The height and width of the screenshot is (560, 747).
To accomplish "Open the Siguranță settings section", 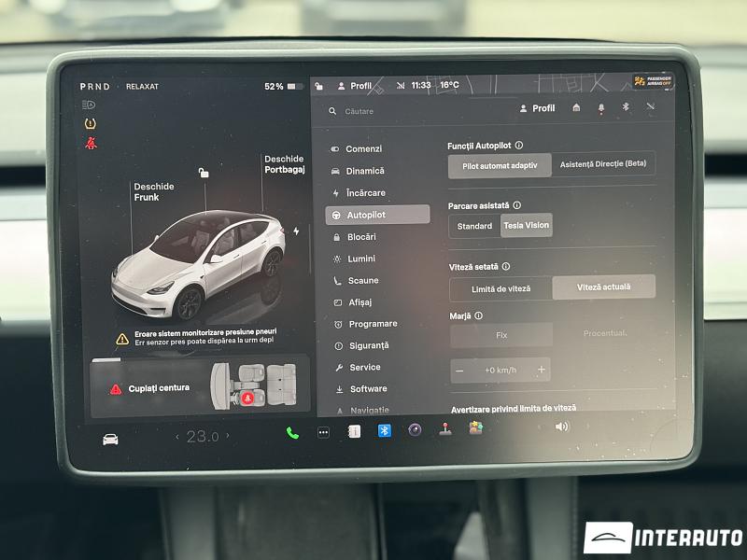I will 369,345.
